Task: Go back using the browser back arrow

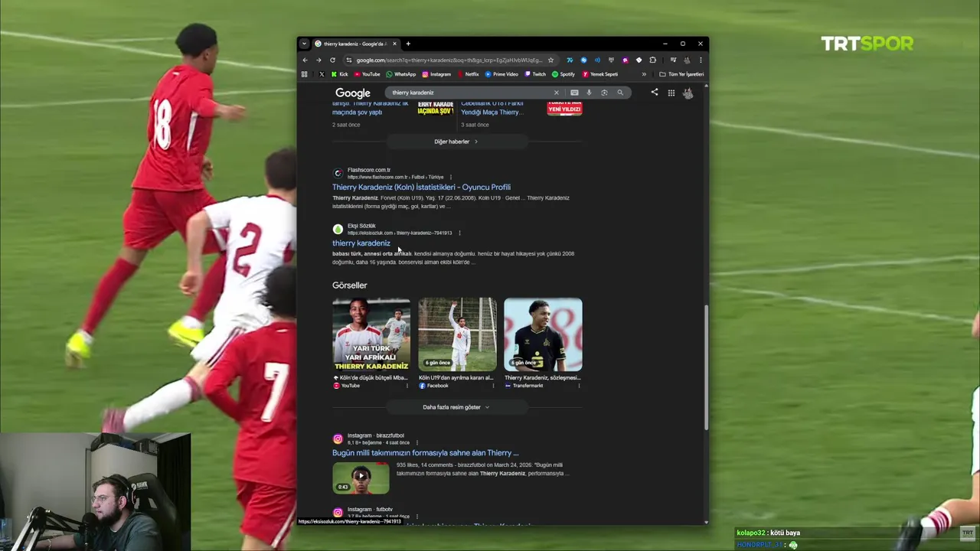Action: 305,60
